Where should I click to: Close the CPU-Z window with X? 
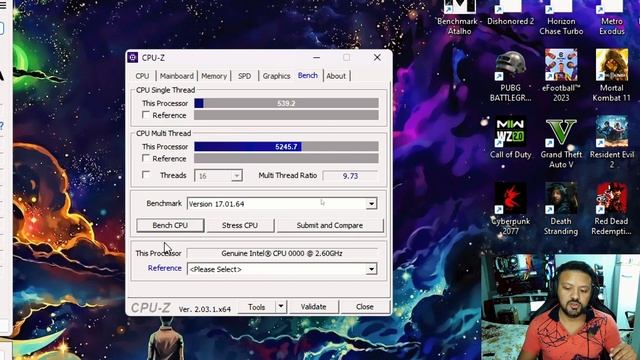(x=377, y=58)
